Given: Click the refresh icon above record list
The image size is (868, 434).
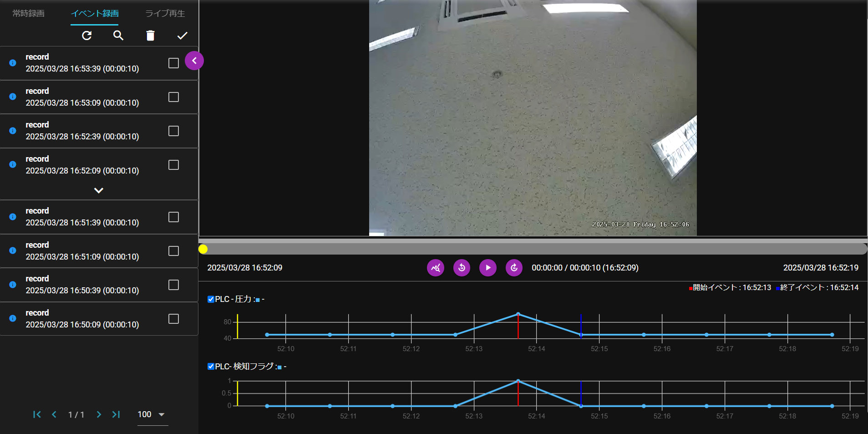Looking at the screenshot, I should click(86, 36).
